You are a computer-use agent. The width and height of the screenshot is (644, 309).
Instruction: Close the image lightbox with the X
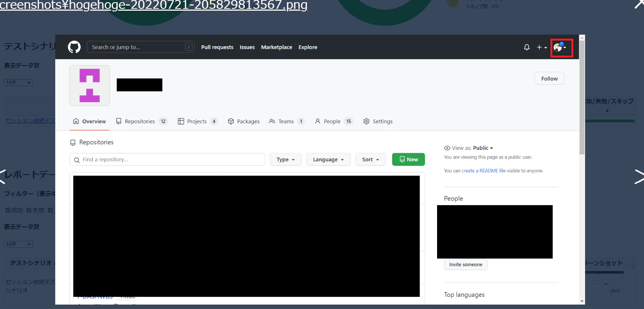(639, 4)
